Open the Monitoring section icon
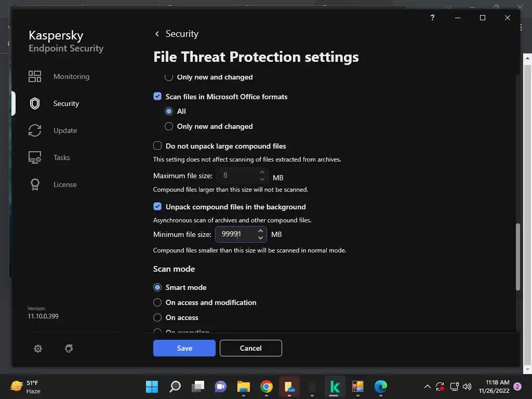Viewport: 532px width, 399px height. [35, 76]
